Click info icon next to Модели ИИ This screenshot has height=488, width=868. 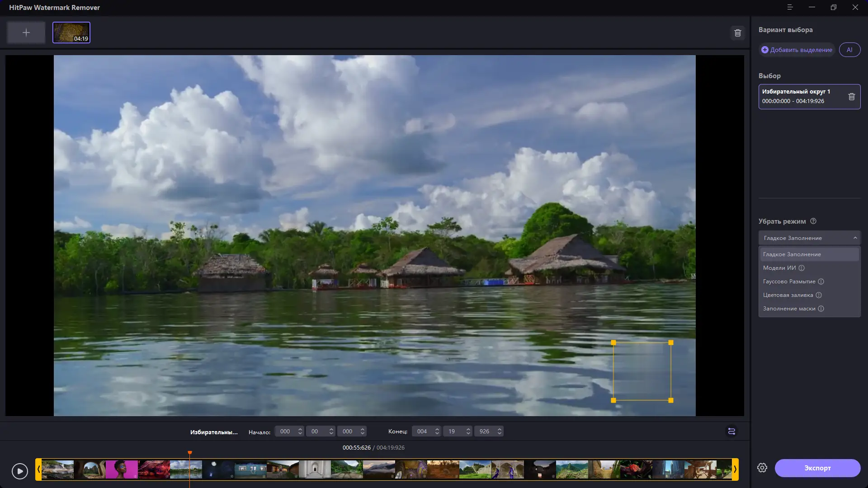point(802,268)
